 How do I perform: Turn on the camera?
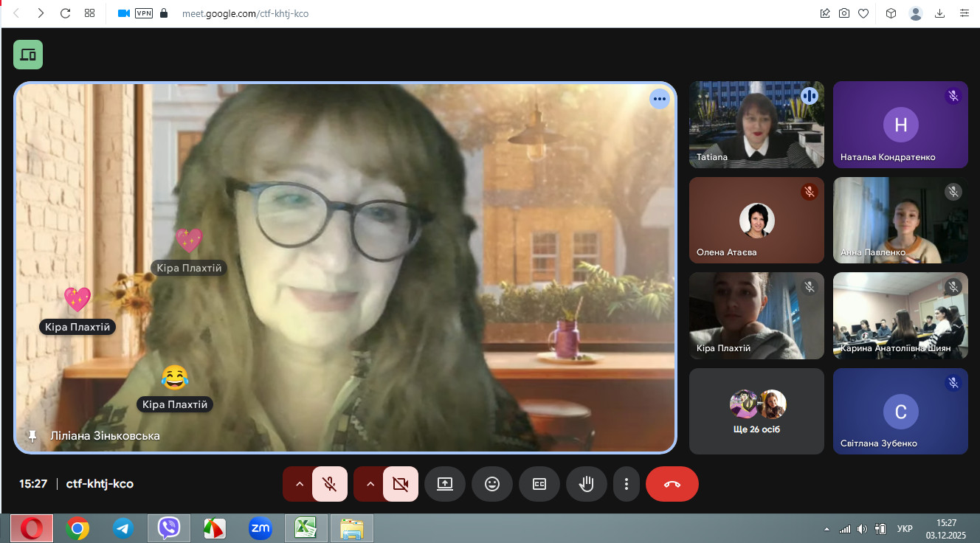coord(401,484)
